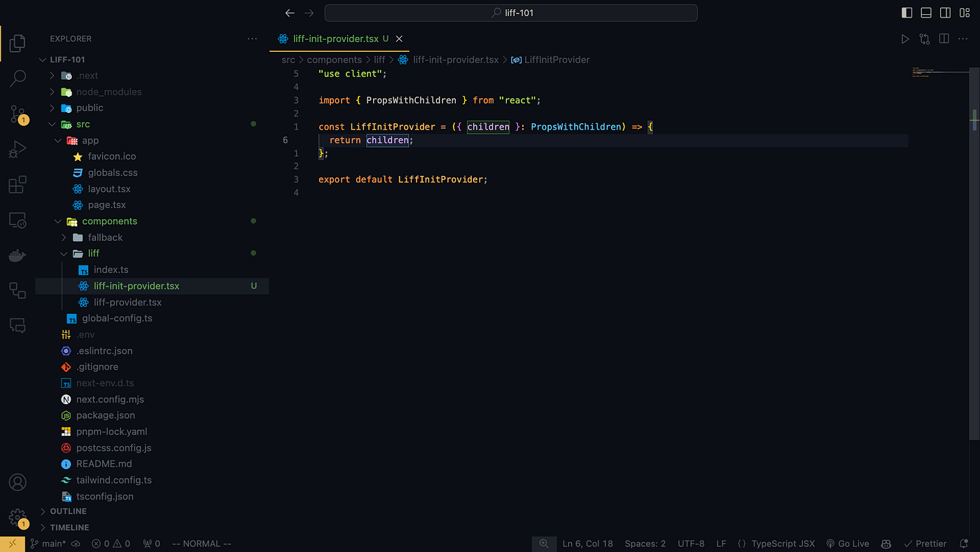Expand the node_modules folder
Viewport: 980px width, 552px height.
(x=152, y=92)
